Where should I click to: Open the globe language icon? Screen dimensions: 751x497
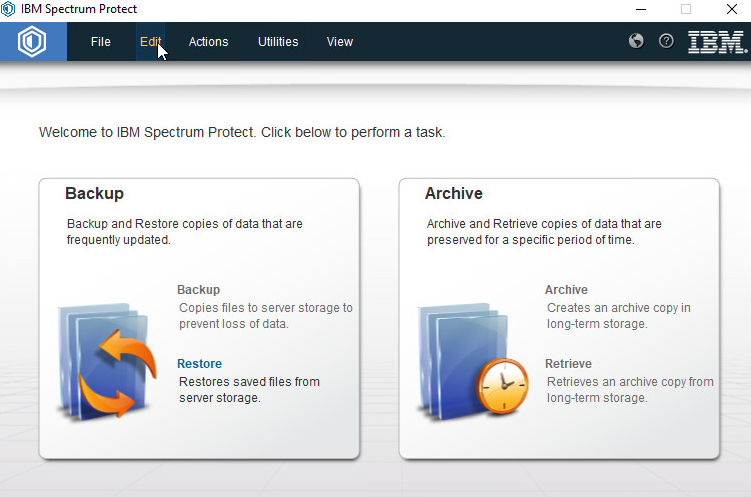point(636,41)
